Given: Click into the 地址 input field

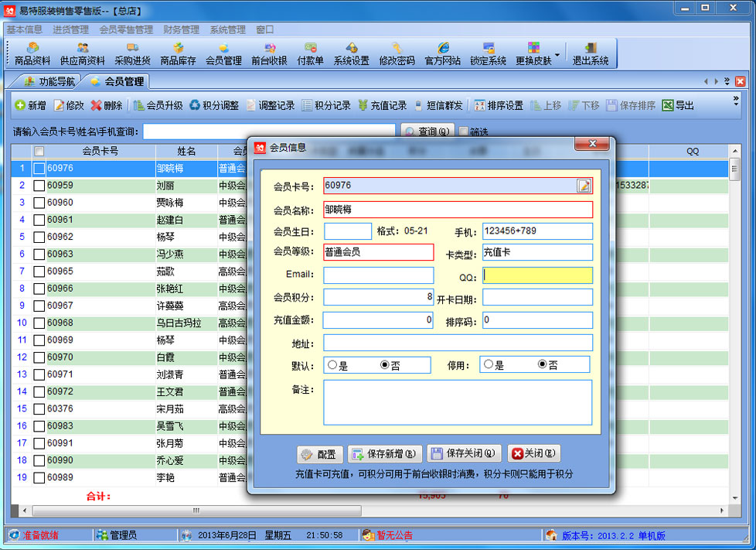Looking at the screenshot, I should point(458,343).
